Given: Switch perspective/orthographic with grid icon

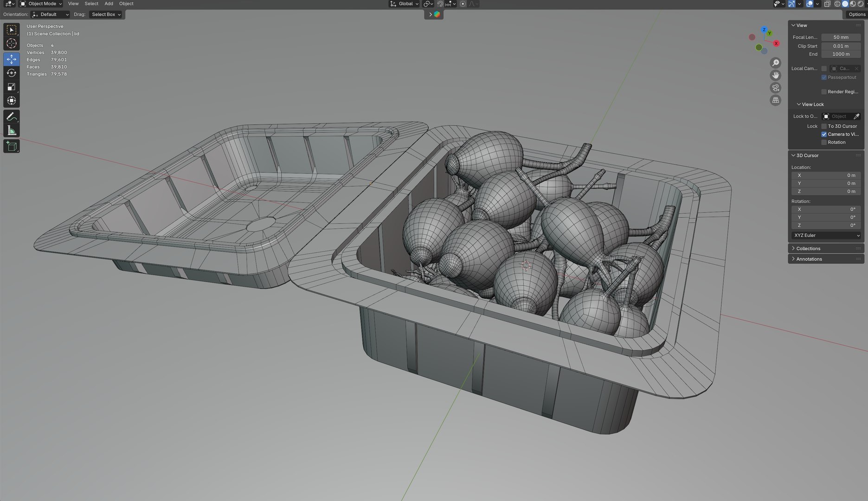Looking at the screenshot, I should point(775,100).
